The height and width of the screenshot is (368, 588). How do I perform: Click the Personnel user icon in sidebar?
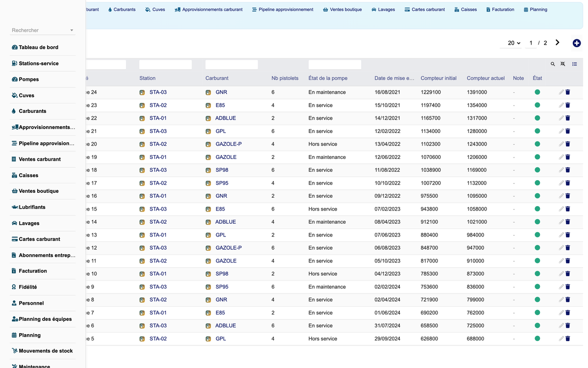(14, 303)
